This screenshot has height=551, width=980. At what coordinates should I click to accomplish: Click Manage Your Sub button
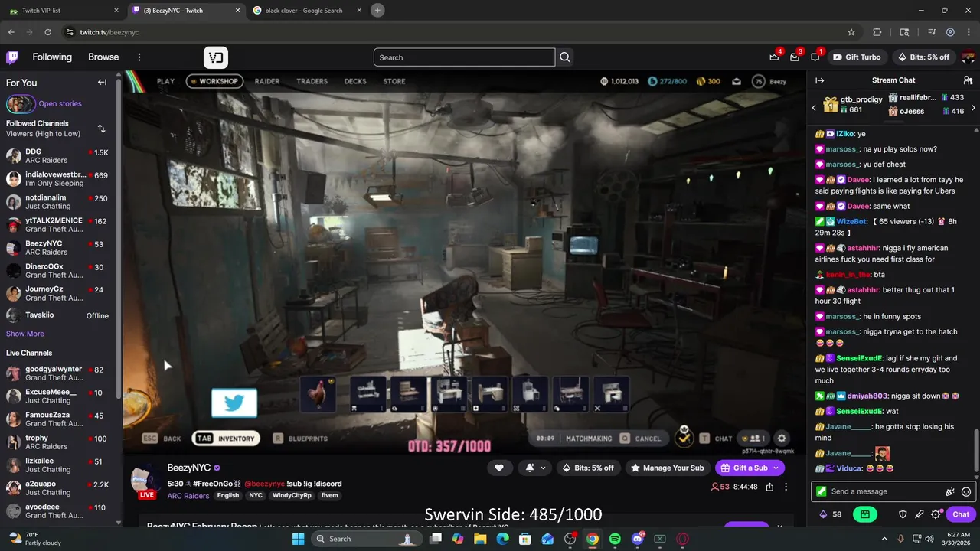667,468
